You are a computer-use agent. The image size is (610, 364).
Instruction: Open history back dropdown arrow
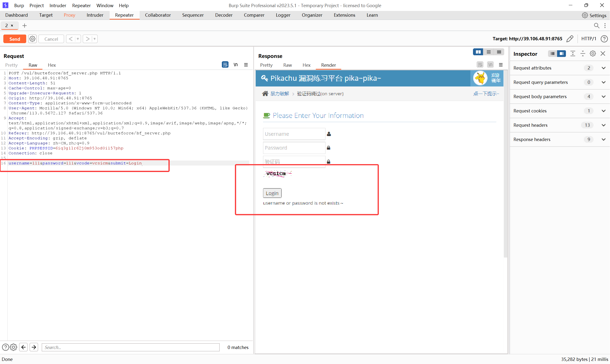click(78, 39)
